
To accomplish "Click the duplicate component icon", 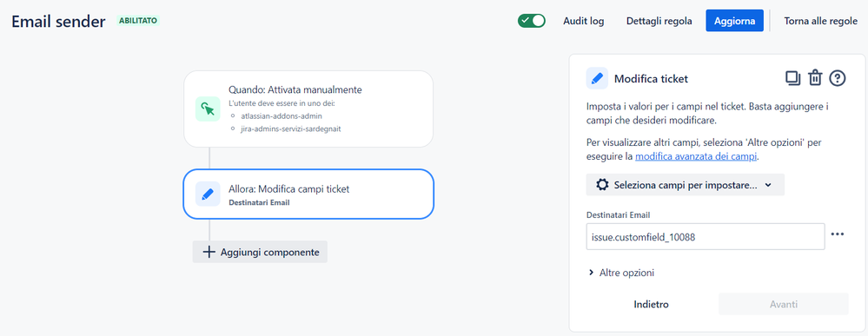I will 792,78.
